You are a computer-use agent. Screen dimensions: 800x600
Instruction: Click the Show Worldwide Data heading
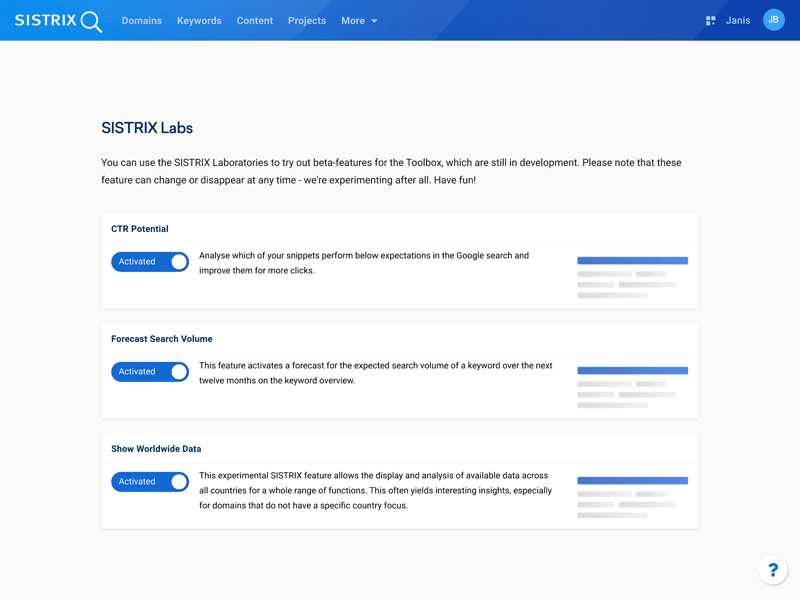coord(155,449)
